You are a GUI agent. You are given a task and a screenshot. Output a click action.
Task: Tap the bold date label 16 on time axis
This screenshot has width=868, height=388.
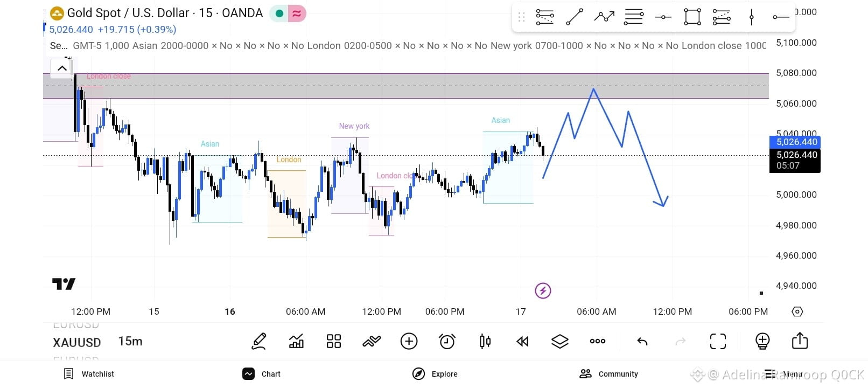click(230, 311)
